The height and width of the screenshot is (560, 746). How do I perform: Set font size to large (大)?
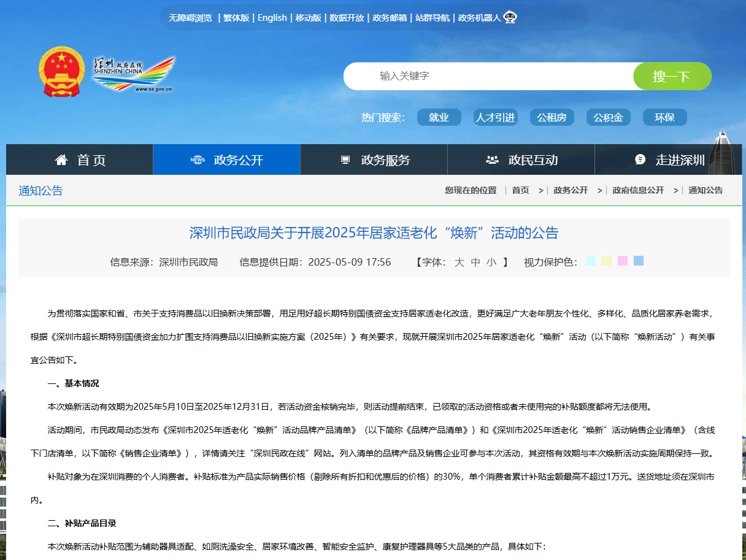[459, 263]
